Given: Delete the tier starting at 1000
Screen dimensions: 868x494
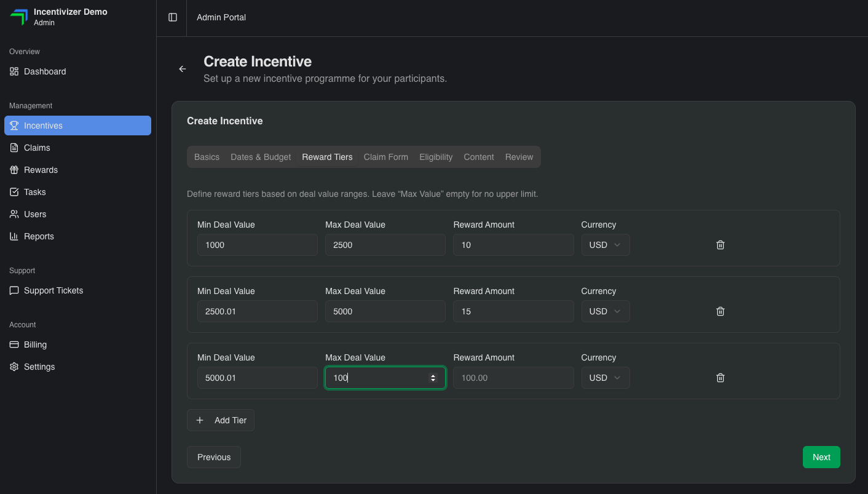Looking at the screenshot, I should tap(720, 245).
